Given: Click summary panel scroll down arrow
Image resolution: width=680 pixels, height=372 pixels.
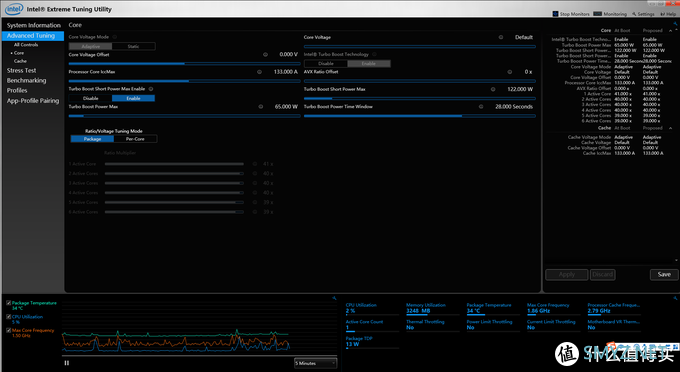Looking at the screenshot, I should click(x=677, y=261).
